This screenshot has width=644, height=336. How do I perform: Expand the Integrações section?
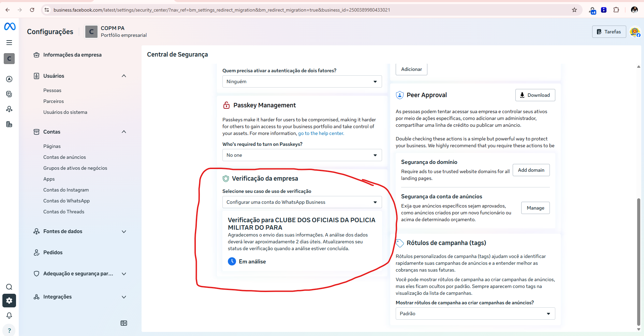point(124,297)
